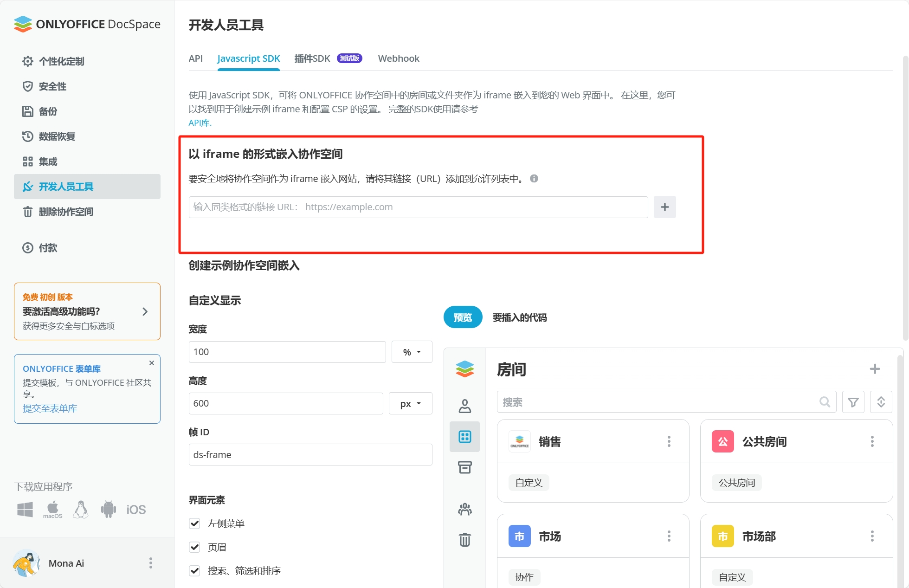The image size is (909, 588).
Task: Switch to the API tab
Action: coord(196,58)
